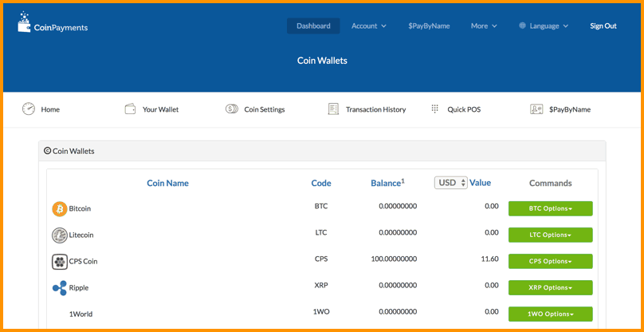Open the USD currency selector
This screenshot has width=644, height=332.
451,183
